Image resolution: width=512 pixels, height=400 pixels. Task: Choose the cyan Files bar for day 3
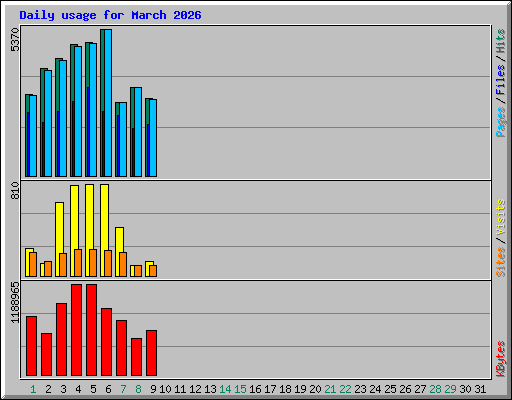(63, 118)
